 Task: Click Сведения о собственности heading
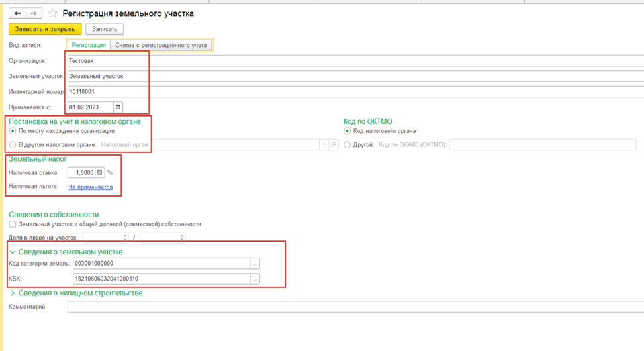click(x=54, y=214)
